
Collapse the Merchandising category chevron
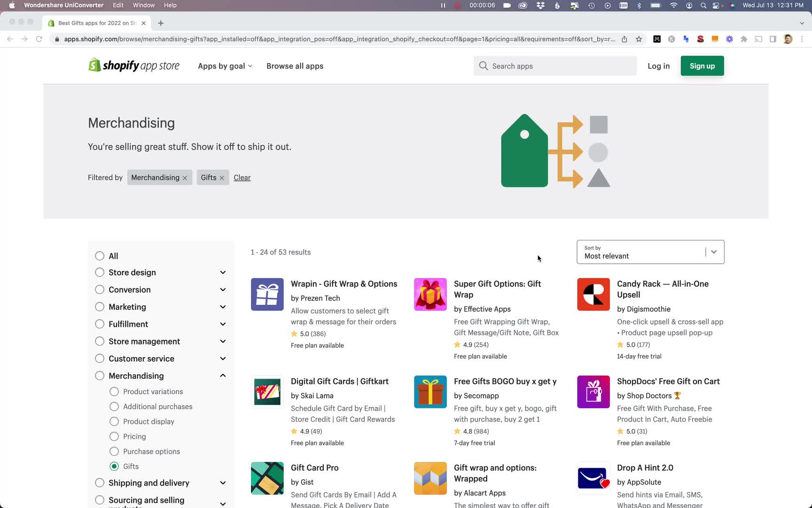click(223, 375)
